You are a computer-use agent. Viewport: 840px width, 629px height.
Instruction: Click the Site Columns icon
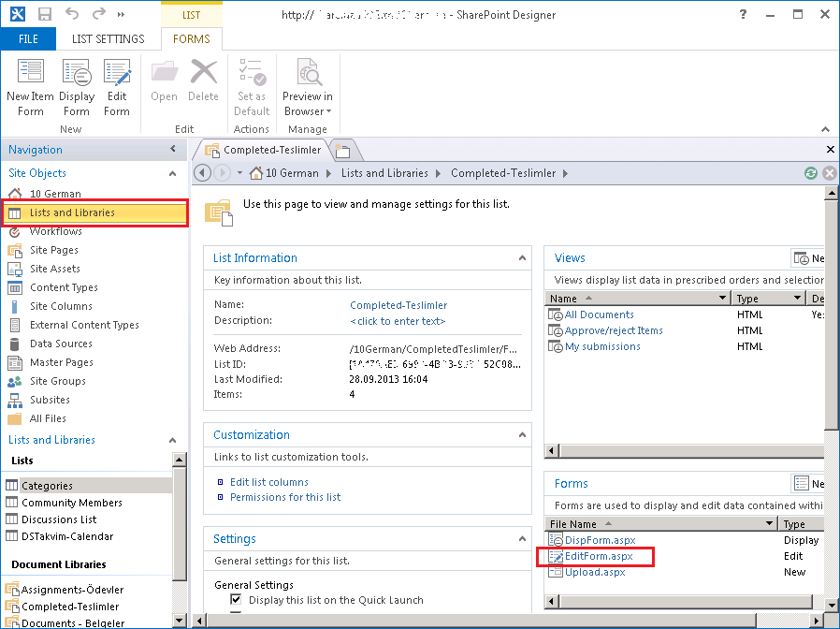point(15,306)
